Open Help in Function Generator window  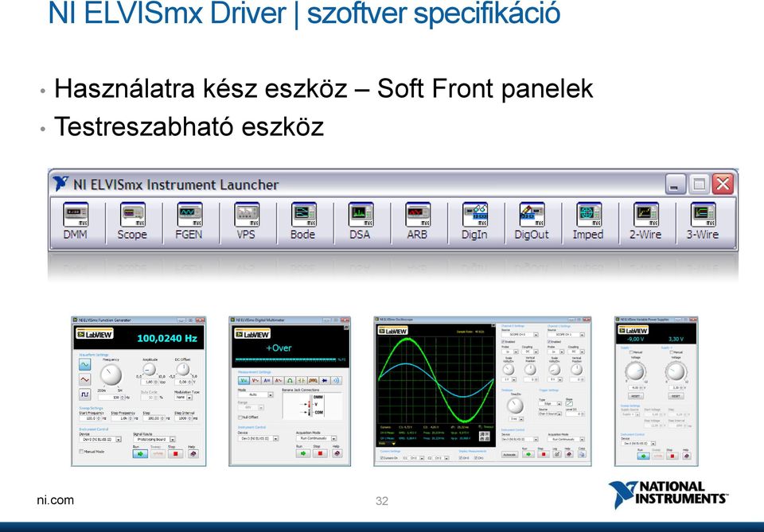[x=193, y=453]
